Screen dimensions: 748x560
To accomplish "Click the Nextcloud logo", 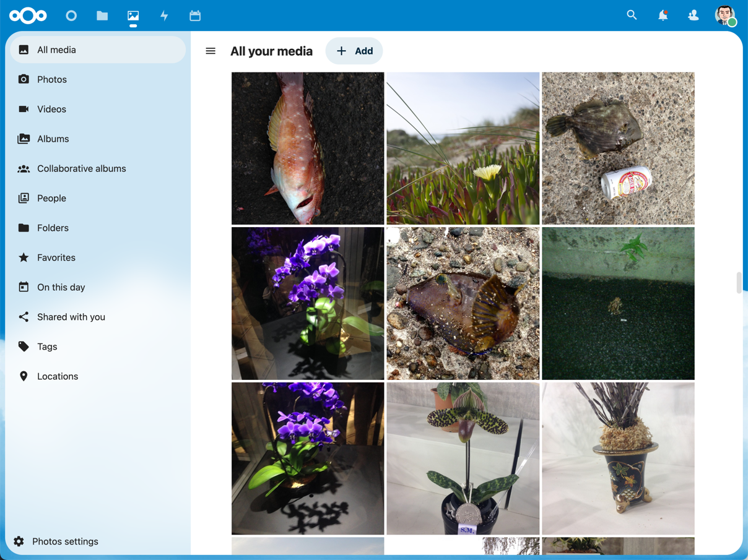I will coord(28,15).
